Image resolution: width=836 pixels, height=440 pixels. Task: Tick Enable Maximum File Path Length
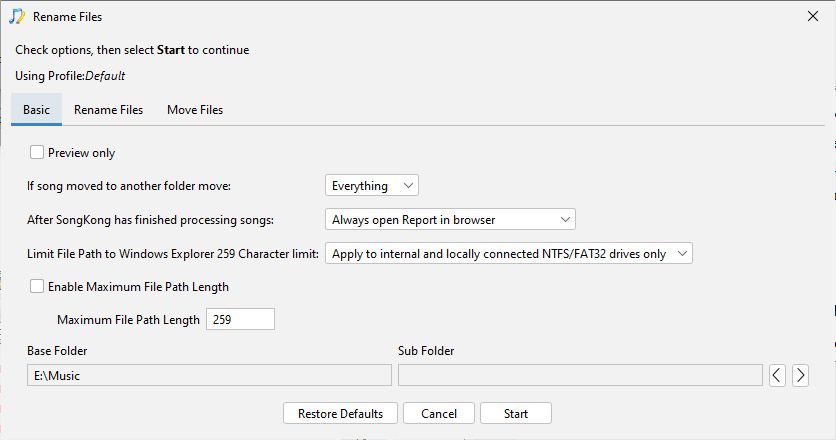click(37, 286)
